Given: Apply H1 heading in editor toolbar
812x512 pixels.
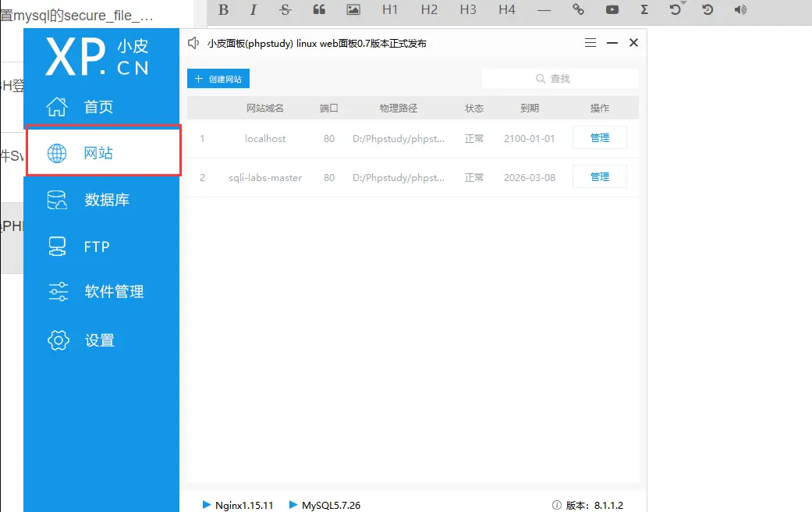Looking at the screenshot, I should (390, 9).
